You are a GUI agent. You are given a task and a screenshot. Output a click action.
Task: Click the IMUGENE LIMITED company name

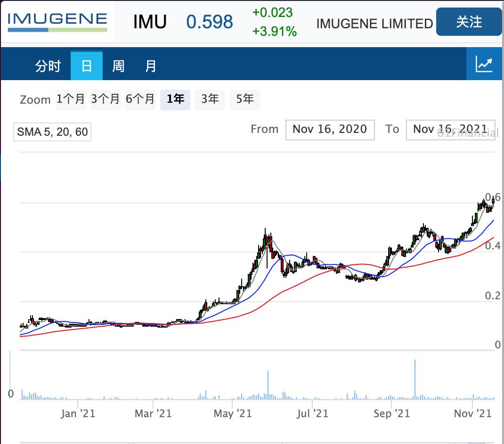(x=374, y=24)
